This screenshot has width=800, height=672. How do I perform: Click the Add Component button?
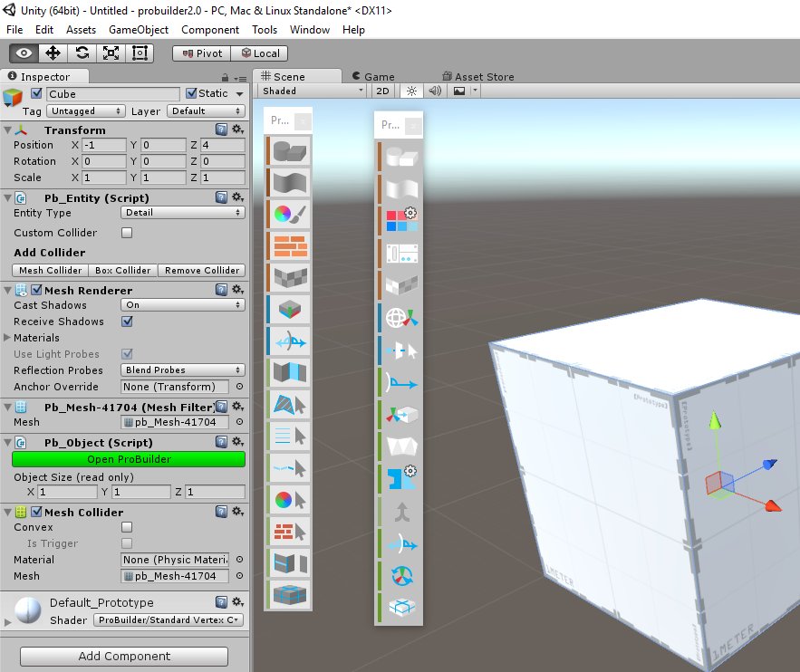pyautogui.click(x=124, y=657)
